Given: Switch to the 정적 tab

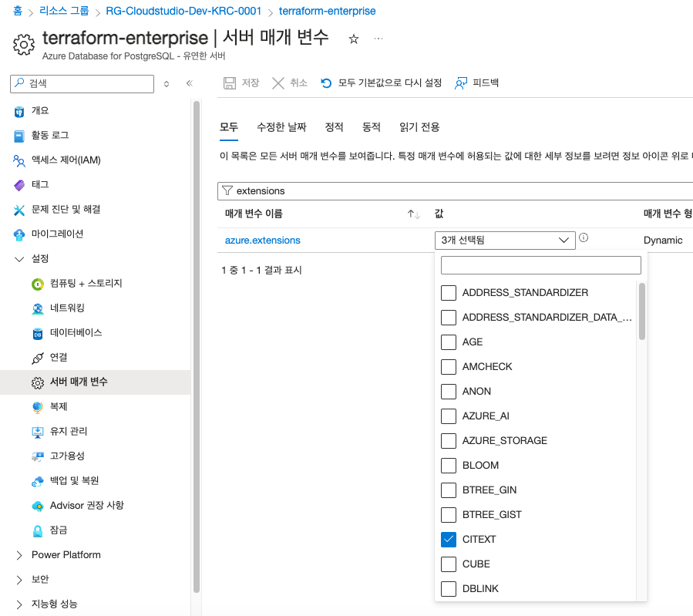Looking at the screenshot, I should 334,128.
